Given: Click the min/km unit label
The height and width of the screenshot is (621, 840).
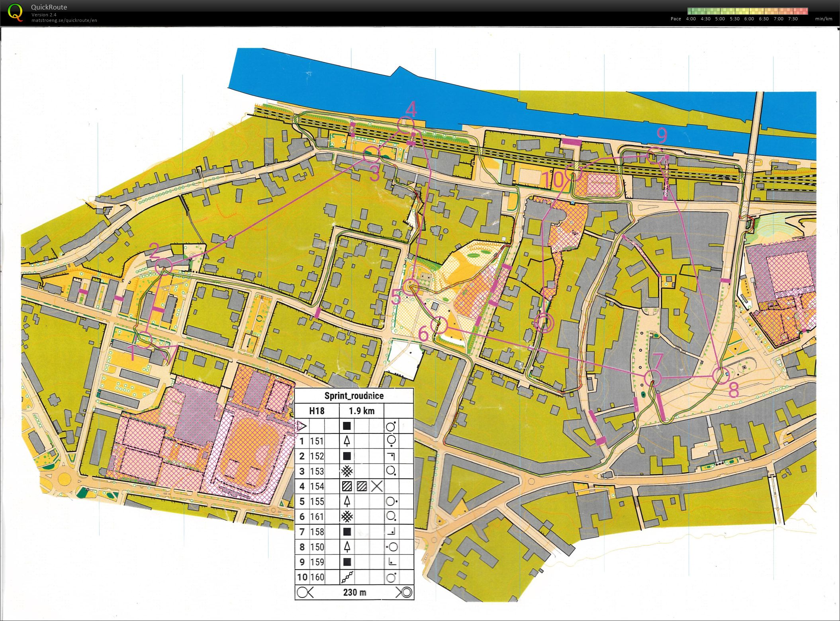Looking at the screenshot, I should (824, 19).
